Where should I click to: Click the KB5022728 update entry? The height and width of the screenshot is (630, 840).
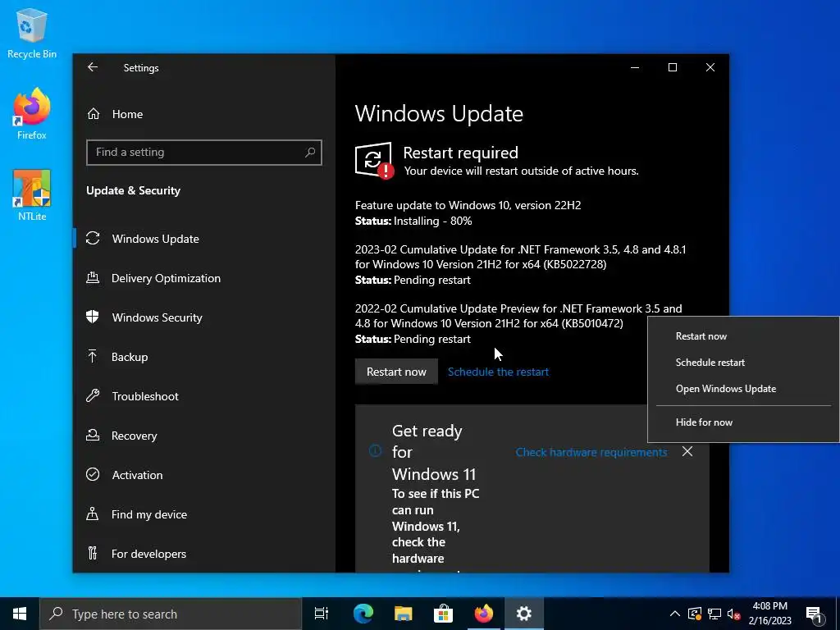520,265
